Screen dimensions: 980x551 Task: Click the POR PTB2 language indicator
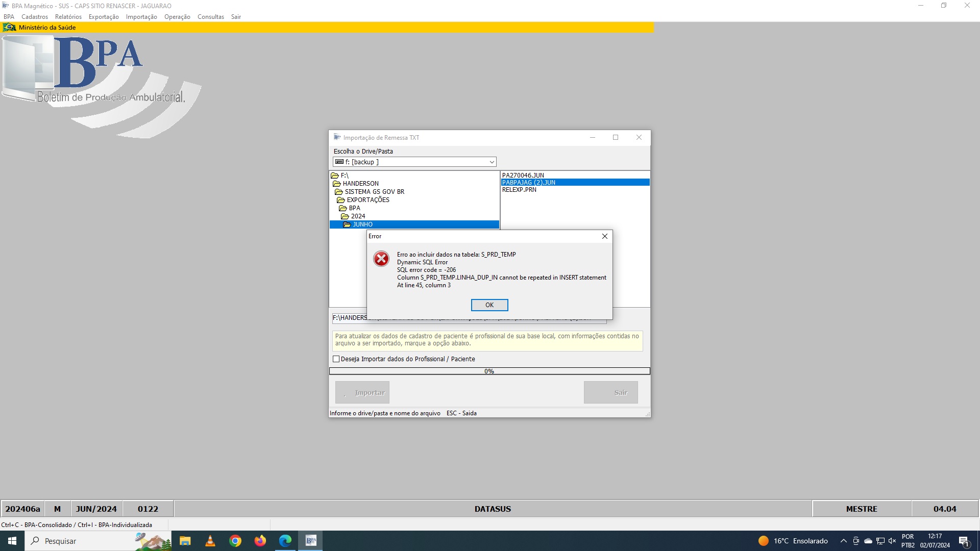click(908, 541)
